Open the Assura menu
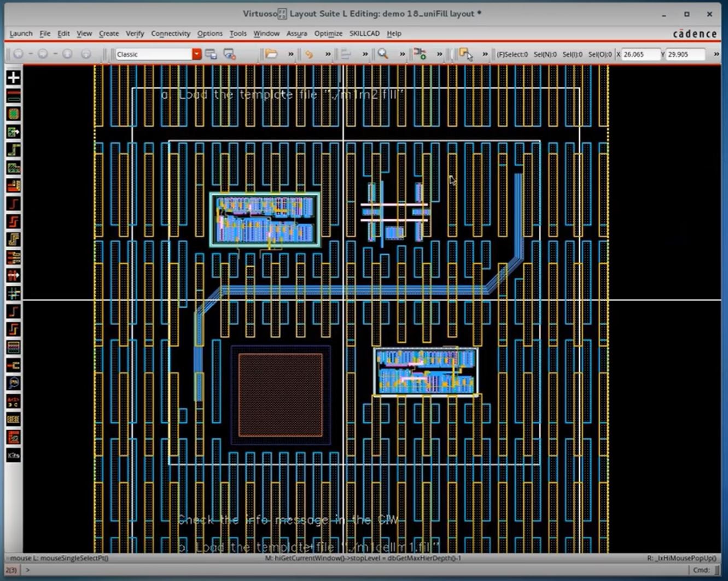Image resolution: width=728 pixels, height=581 pixels. [297, 33]
